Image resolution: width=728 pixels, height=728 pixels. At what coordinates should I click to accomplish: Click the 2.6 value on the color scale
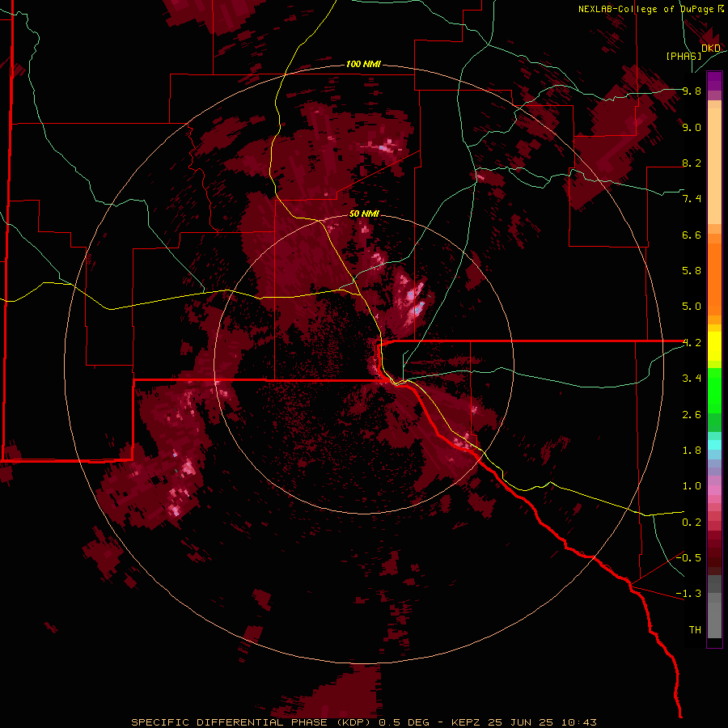pos(692,415)
